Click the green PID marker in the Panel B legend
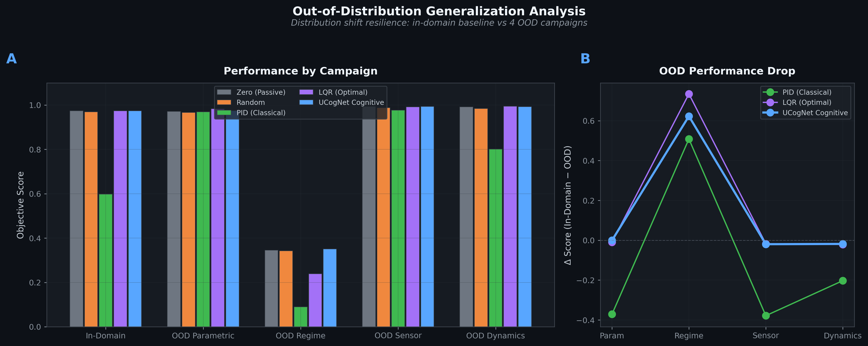This screenshot has height=346, width=868. 770,92
